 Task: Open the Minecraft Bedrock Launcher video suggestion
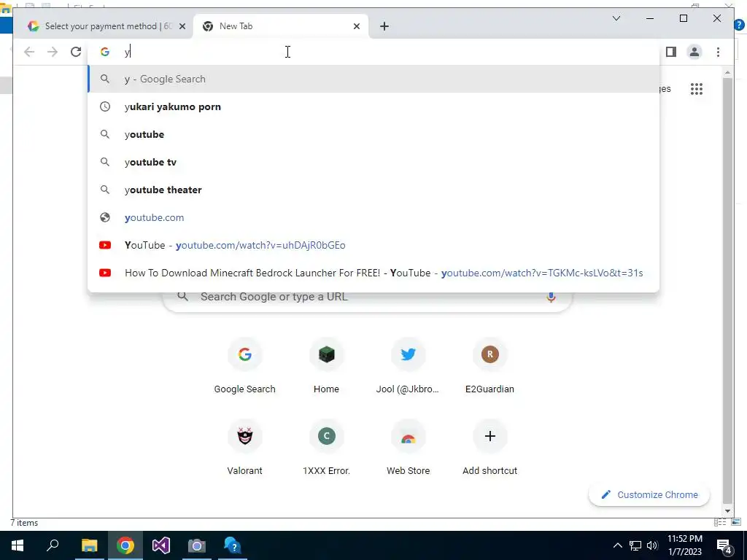pos(374,273)
